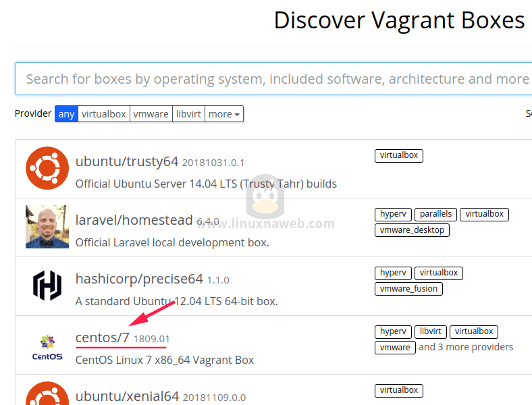Open the laravel/homestead box
The height and width of the screenshot is (405, 532).
134,220
